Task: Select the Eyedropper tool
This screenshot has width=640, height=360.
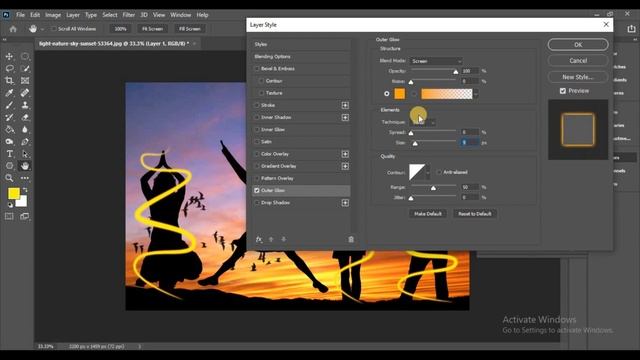Action: pyautogui.click(x=9, y=93)
